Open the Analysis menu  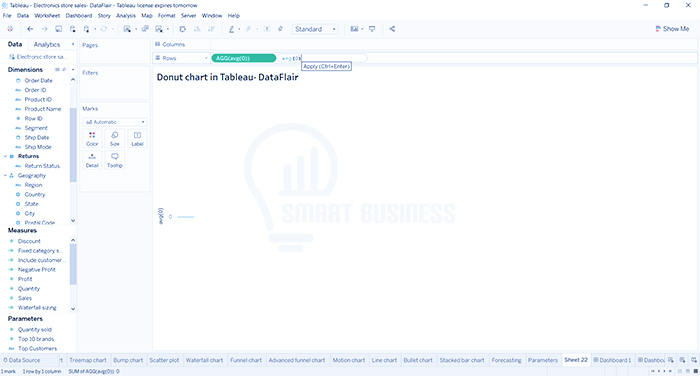pyautogui.click(x=125, y=16)
